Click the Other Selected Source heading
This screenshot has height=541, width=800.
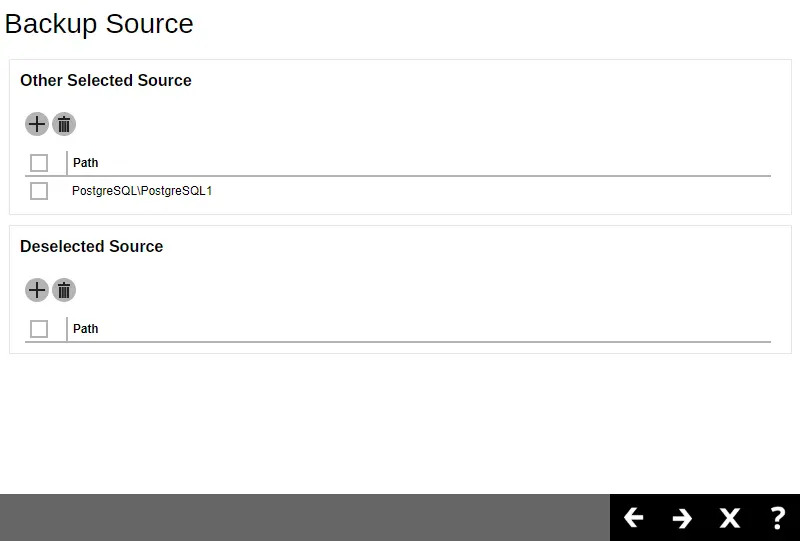(106, 81)
